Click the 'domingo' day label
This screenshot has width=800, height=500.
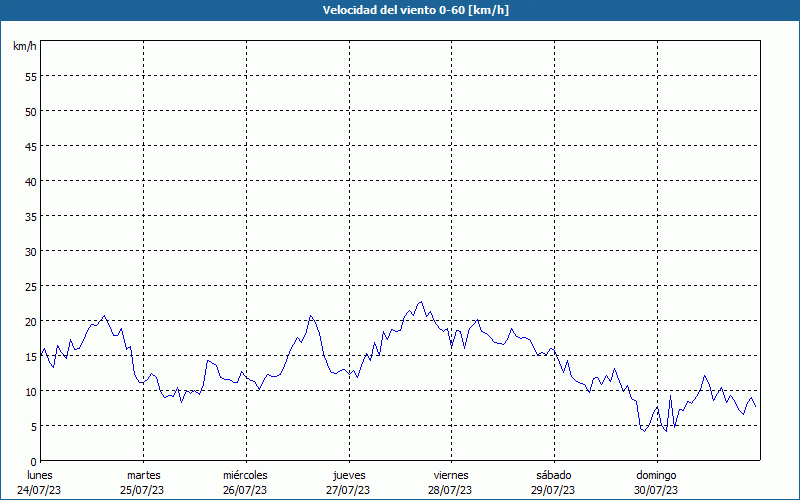click(656, 475)
